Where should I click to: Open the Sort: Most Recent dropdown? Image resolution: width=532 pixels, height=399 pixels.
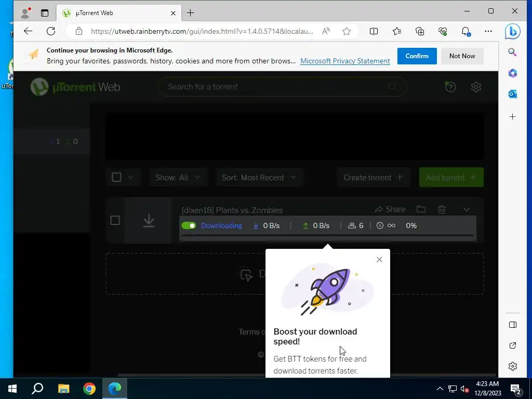259,178
